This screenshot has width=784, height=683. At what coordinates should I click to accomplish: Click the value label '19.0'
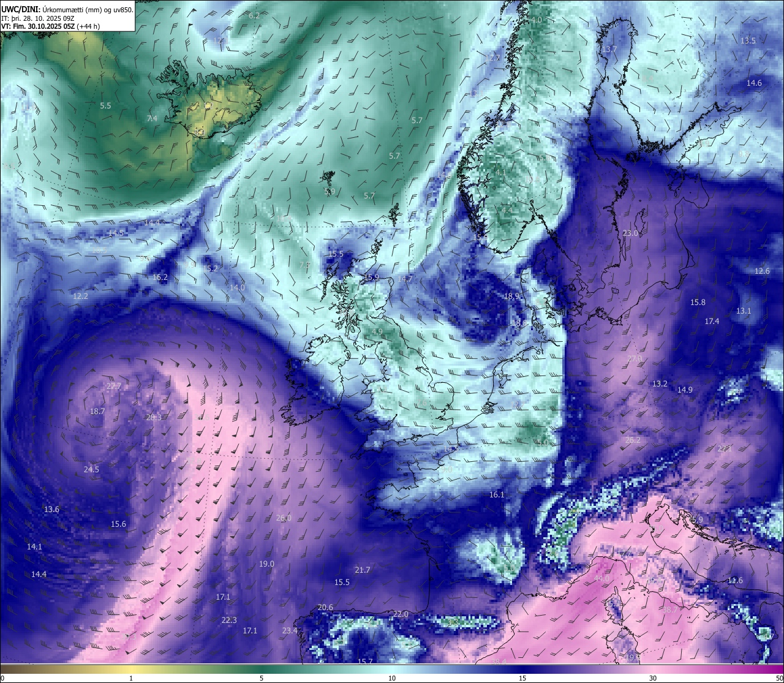tap(266, 564)
